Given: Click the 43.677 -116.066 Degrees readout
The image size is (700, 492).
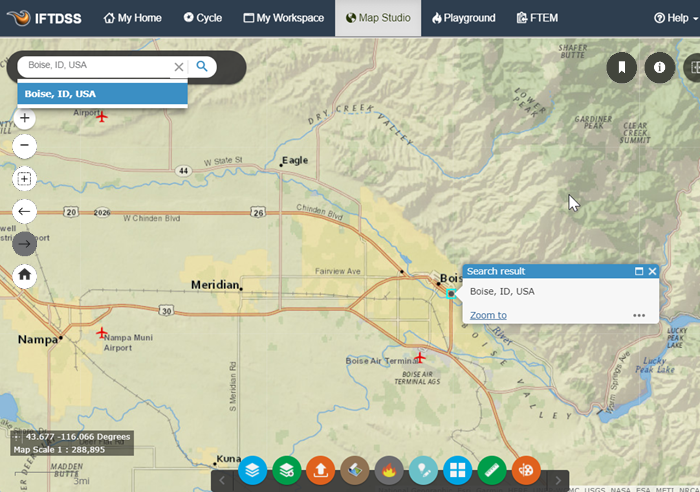Looking at the screenshot, I should [x=78, y=437].
